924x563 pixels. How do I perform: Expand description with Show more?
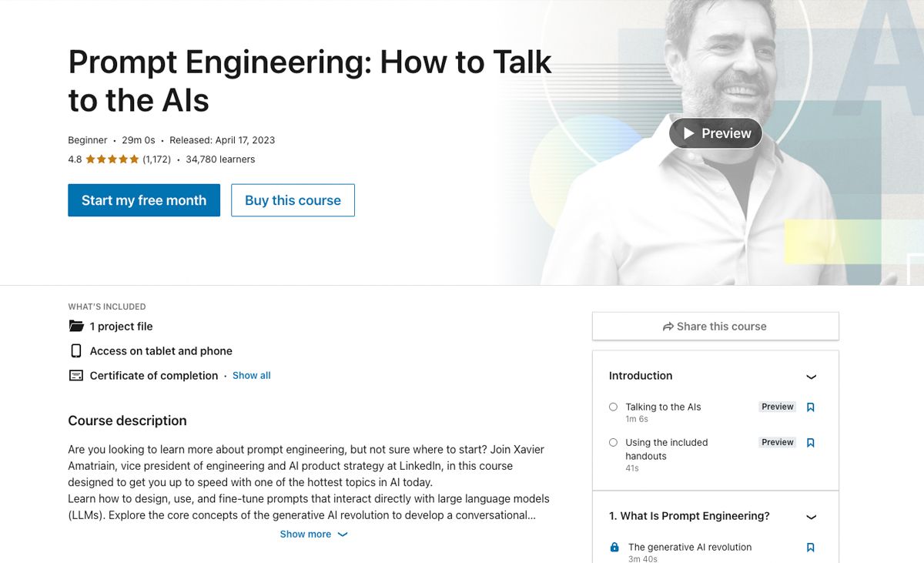pos(313,535)
